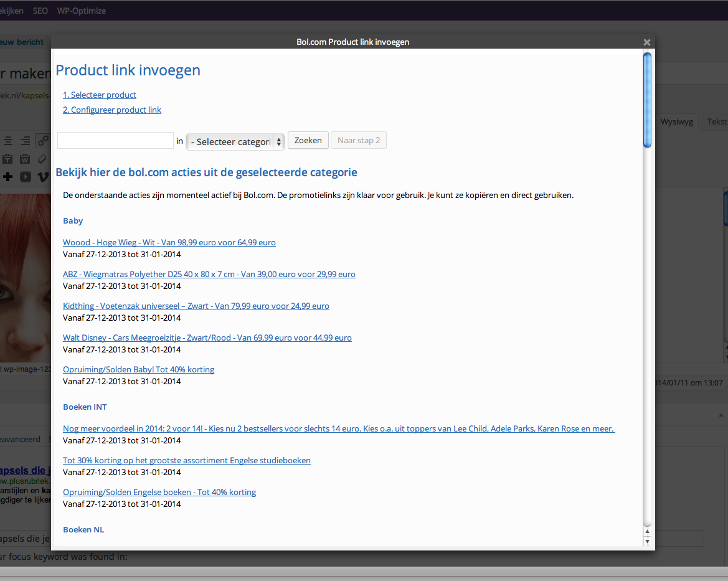The image size is (728, 581).
Task: Click the Naar stap 2 button
Action: tap(359, 140)
